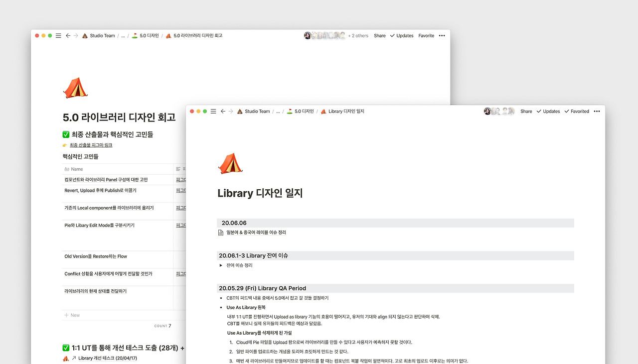Open Figma link in the Conflict 상황 row
638x364 pixels.
point(180,274)
